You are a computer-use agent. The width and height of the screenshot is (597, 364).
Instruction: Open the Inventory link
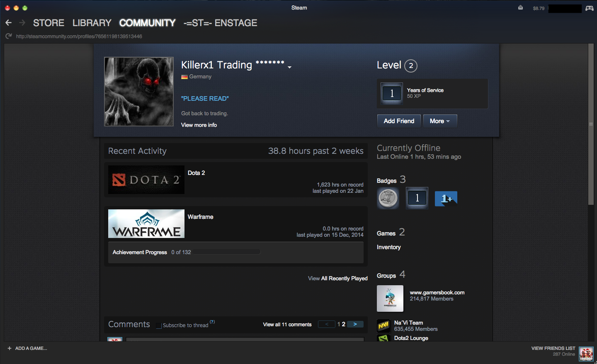point(388,247)
